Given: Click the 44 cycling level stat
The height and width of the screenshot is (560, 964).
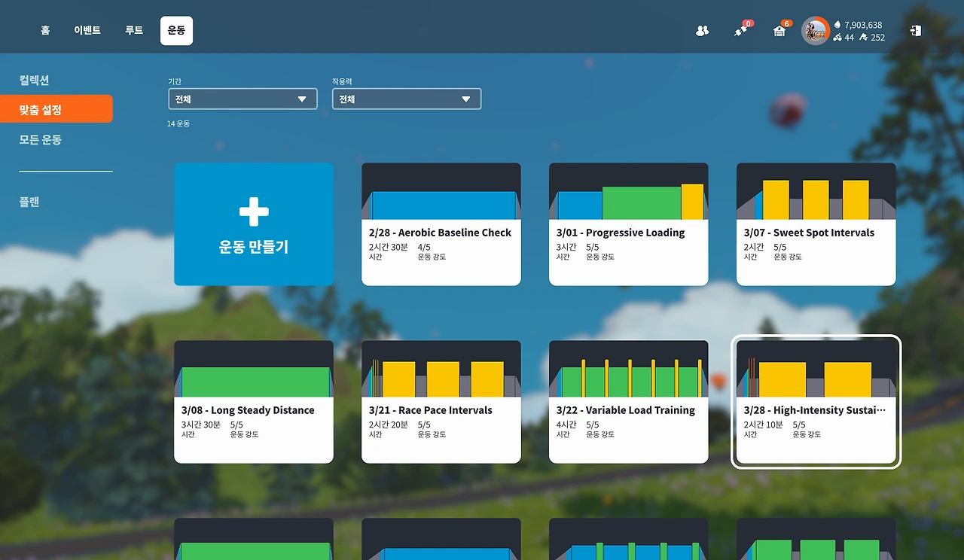Looking at the screenshot, I should point(844,38).
